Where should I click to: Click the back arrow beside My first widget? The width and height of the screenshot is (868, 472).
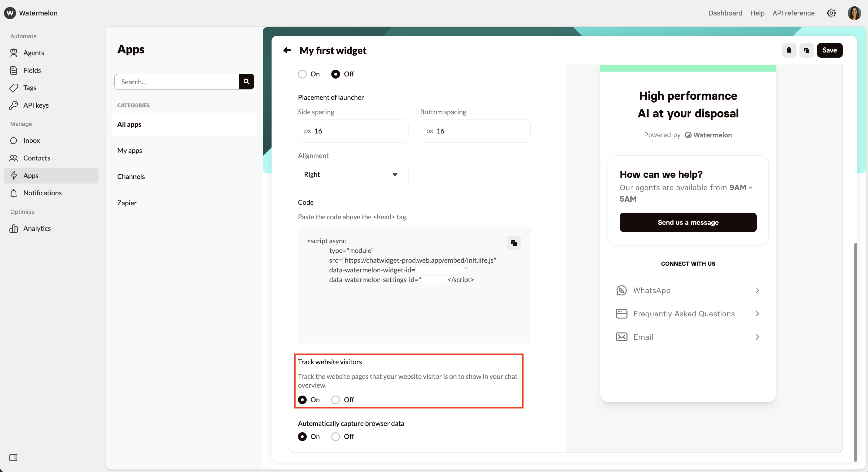coord(287,50)
